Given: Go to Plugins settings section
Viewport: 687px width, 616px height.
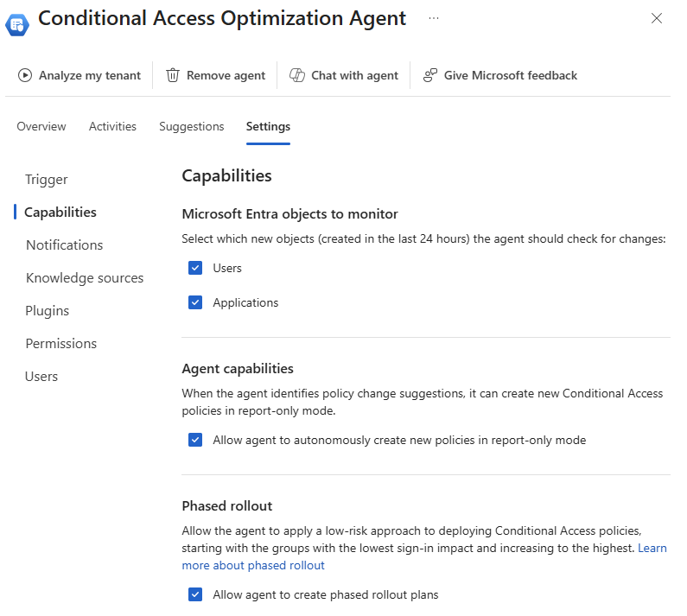Looking at the screenshot, I should click(x=48, y=311).
